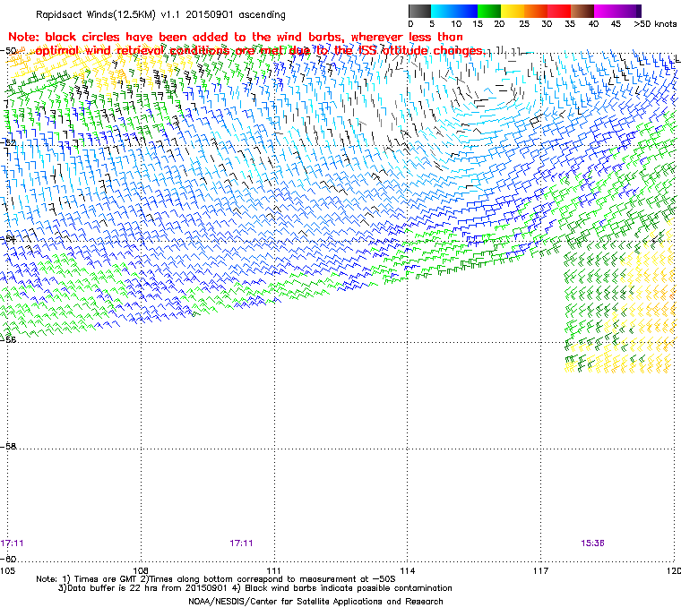
Task: Click the cyan 5-10 knots color segment
Action: tap(443, 11)
